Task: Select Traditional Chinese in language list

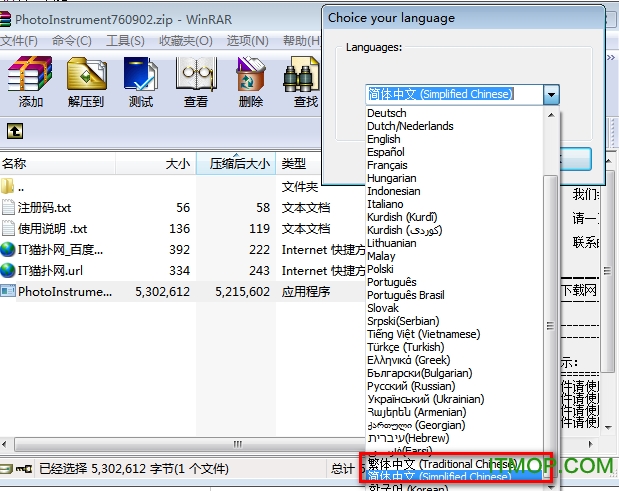Action: 442,464
